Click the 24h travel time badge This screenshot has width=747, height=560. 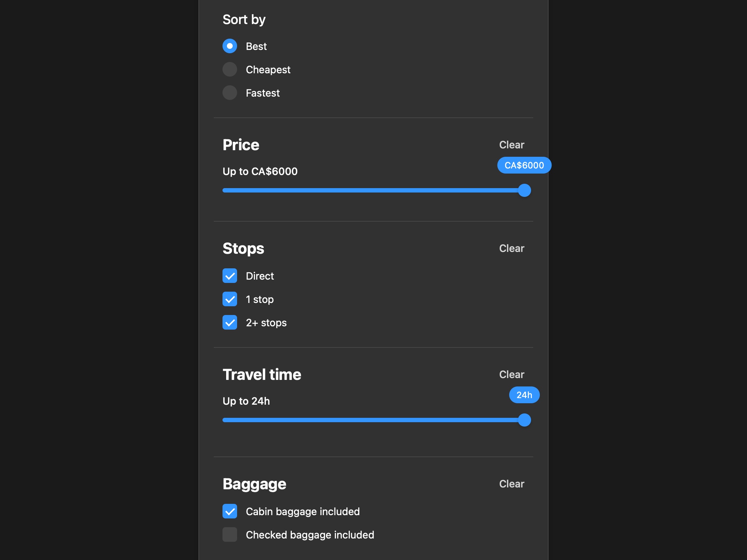[524, 395]
